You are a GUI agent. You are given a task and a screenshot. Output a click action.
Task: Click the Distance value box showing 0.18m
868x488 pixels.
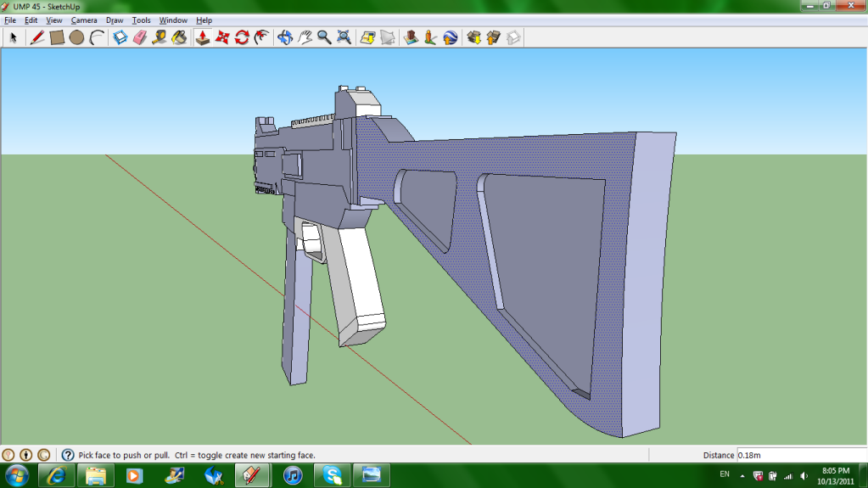tap(801, 455)
